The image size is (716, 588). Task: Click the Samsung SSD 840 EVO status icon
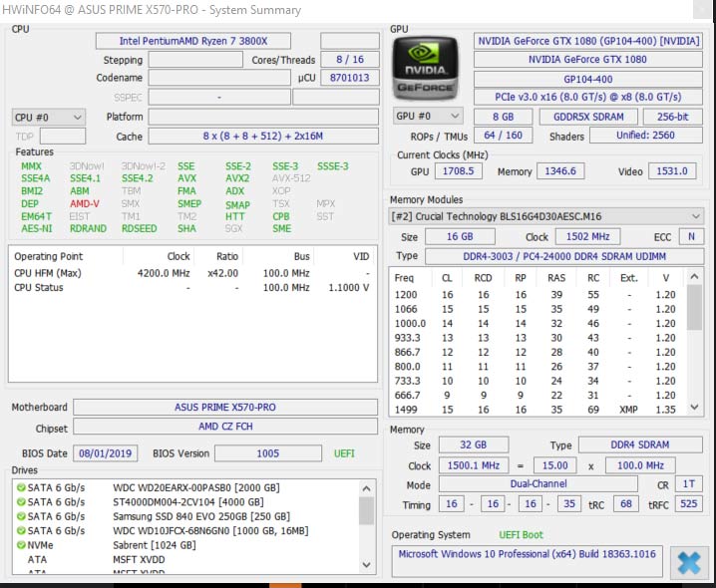pyautogui.click(x=20, y=517)
